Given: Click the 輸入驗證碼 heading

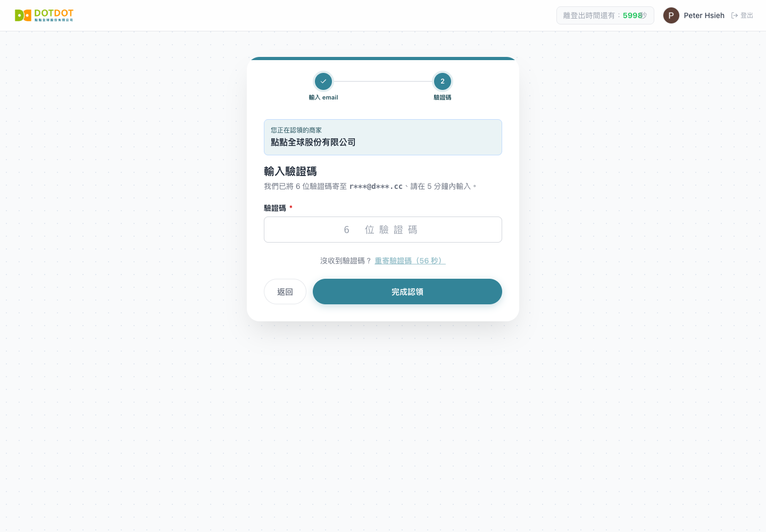Looking at the screenshot, I should (x=290, y=171).
